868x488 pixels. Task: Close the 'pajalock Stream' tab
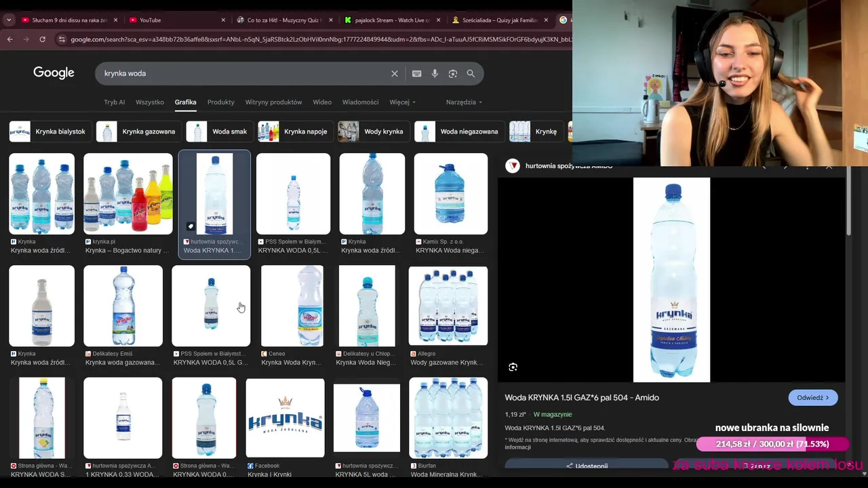tap(438, 20)
